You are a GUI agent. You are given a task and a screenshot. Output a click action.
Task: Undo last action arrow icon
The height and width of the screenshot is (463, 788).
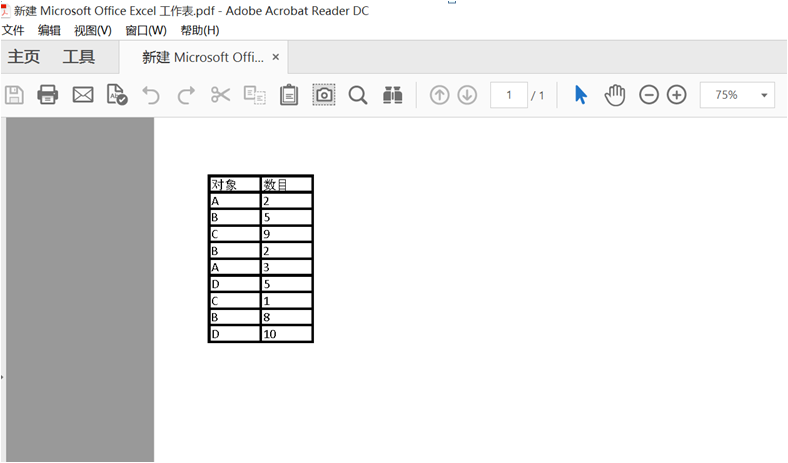tap(151, 95)
